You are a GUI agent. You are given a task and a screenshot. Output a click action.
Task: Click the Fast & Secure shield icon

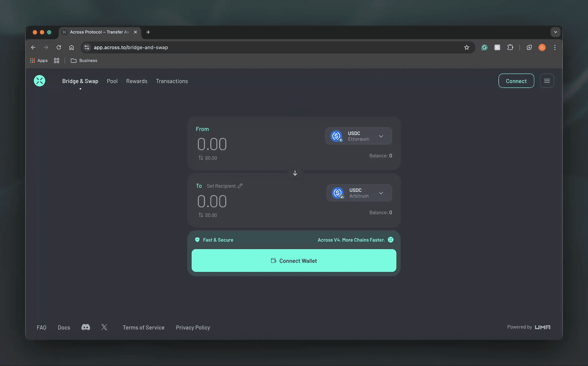click(198, 239)
